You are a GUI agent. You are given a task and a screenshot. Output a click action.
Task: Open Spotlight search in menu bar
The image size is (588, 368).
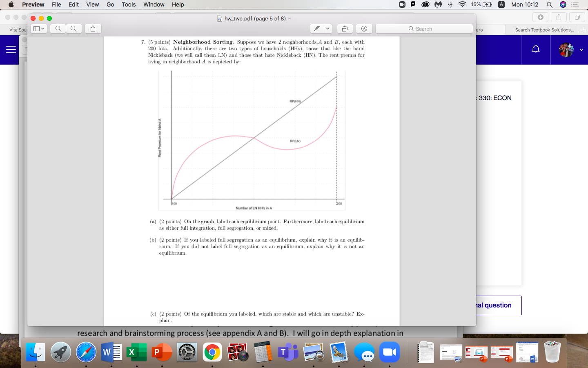(x=550, y=4)
